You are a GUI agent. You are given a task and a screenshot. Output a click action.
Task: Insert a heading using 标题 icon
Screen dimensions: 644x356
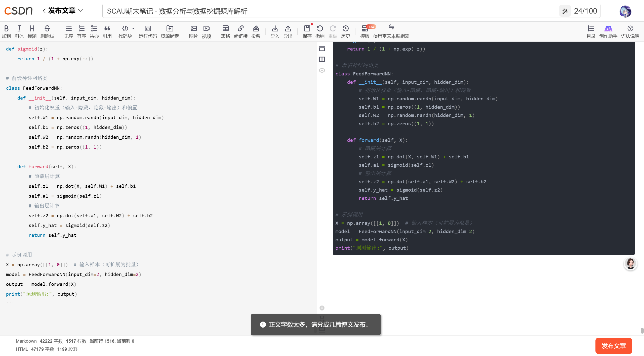click(32, 32)
